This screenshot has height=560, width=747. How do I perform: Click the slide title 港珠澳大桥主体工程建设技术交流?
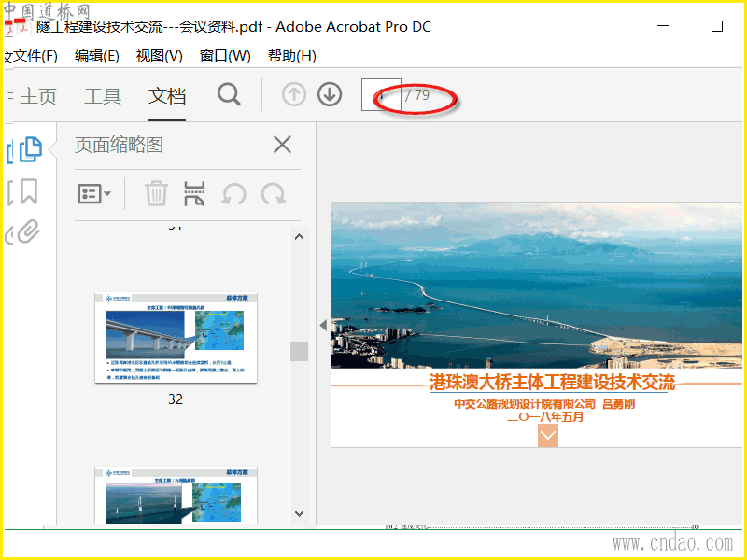552,383
